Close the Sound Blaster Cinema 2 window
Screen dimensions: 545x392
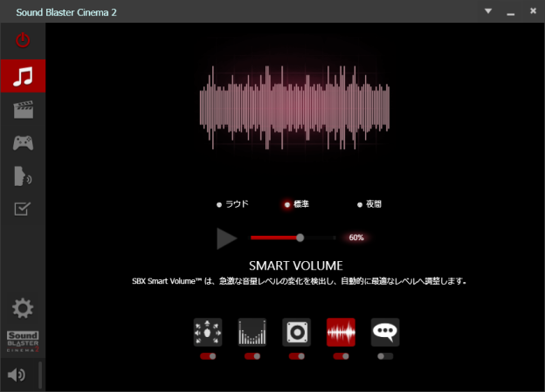(x=533, y=10)
